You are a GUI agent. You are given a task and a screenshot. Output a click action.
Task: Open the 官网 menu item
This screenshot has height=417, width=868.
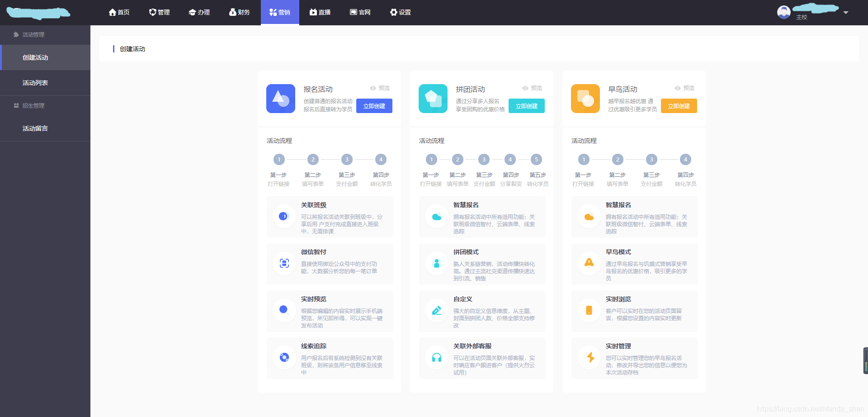click(x=359, y=12)
